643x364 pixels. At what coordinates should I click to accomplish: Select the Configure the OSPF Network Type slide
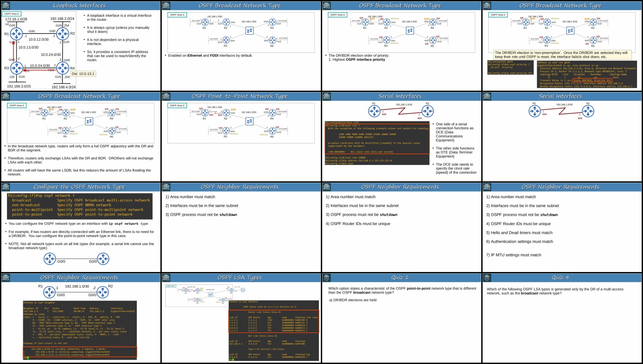(81, 227)
